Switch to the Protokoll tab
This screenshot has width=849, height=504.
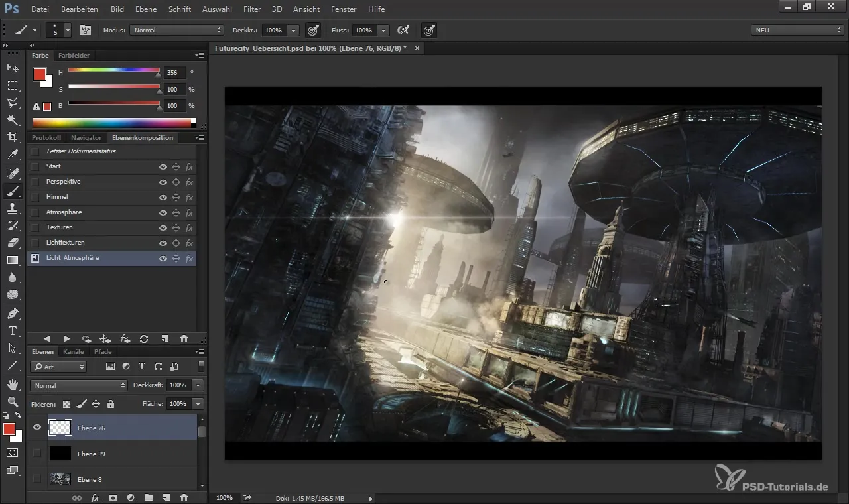46,137
